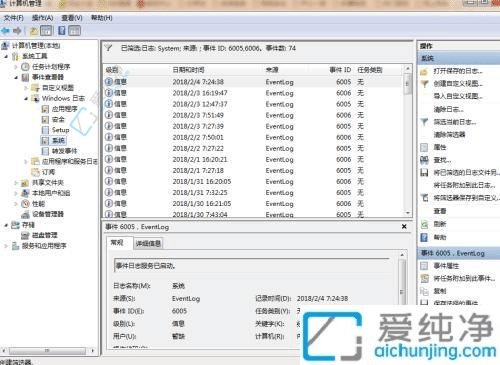
Task: Sort by the 来源 column header
Action: (272, 70)
